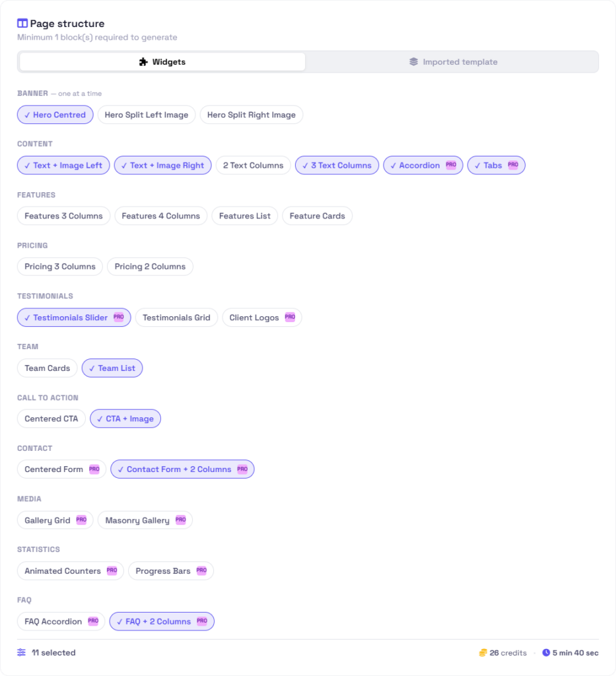Click the PRO badge on Client Logos

290,317
